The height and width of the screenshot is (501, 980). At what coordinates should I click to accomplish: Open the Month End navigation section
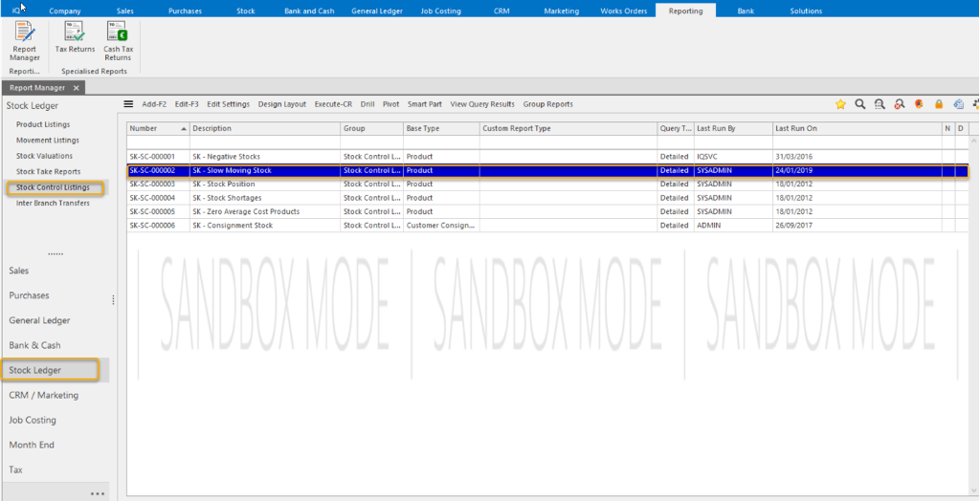coord(32,445)
